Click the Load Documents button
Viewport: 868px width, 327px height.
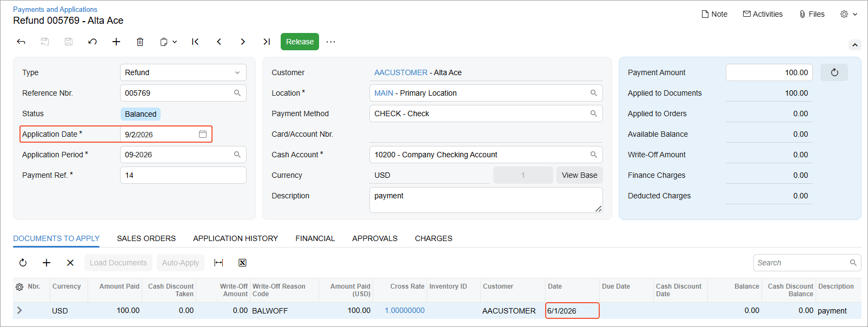pos(118,263)
